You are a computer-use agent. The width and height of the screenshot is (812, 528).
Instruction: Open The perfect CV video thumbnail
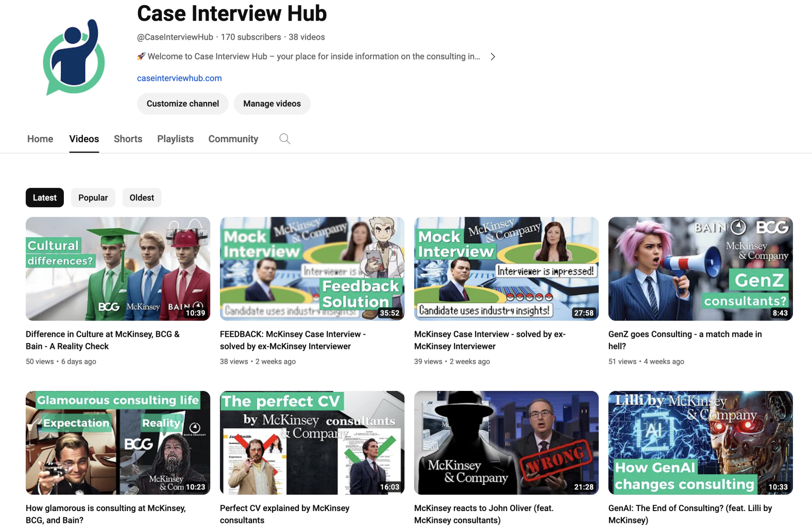pos(312,443)
